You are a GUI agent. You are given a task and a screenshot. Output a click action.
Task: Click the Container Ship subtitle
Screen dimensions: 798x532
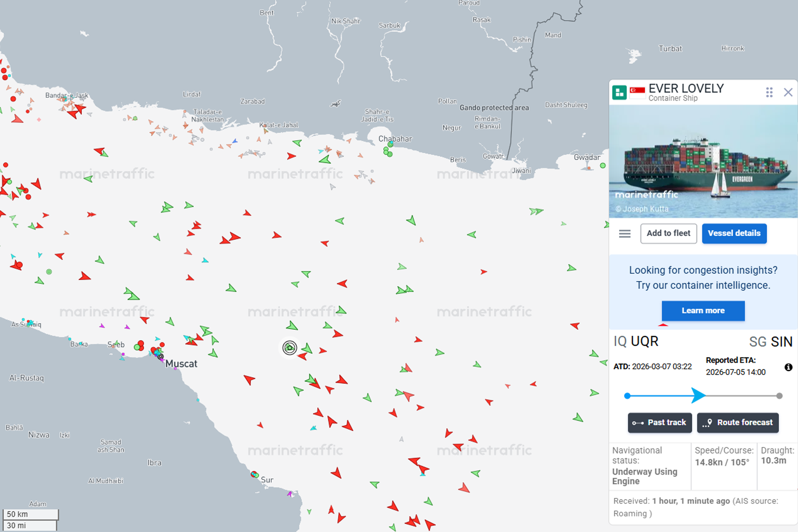tap(673, 98)
